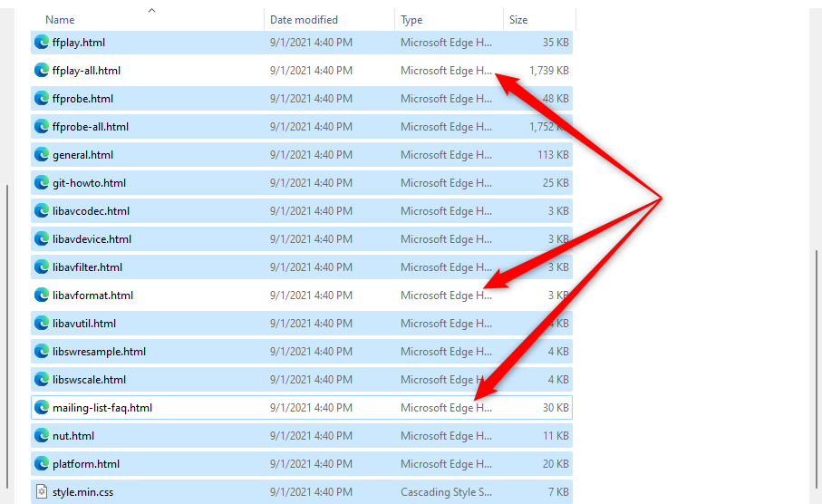Click the 7 KB size of style.min.css

[x=558, y=491]
